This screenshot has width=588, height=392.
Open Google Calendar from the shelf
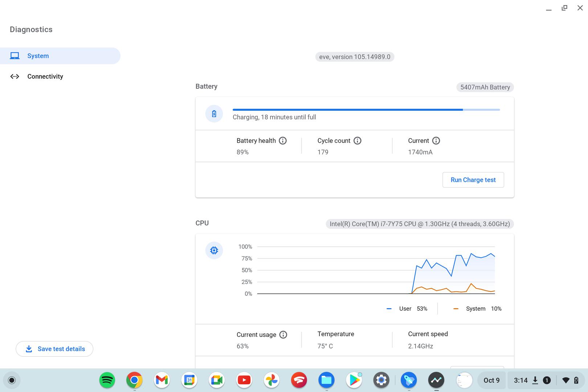189,380
